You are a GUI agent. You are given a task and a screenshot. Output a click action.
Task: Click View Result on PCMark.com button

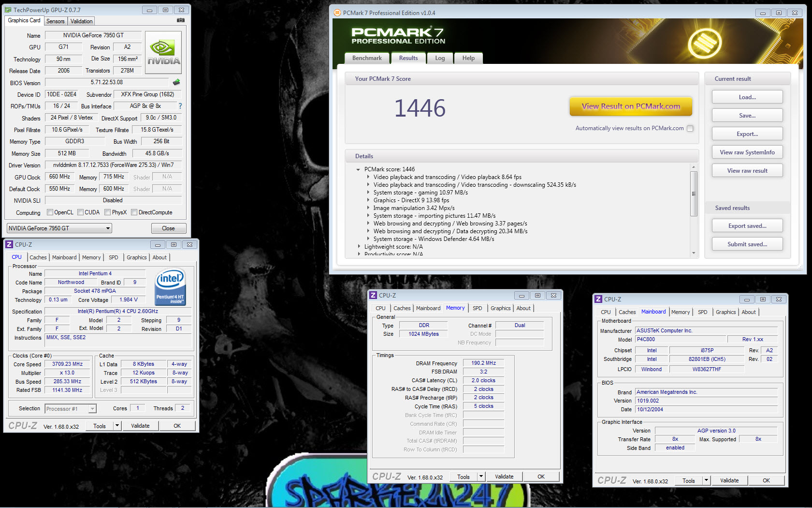click(631, 106)
